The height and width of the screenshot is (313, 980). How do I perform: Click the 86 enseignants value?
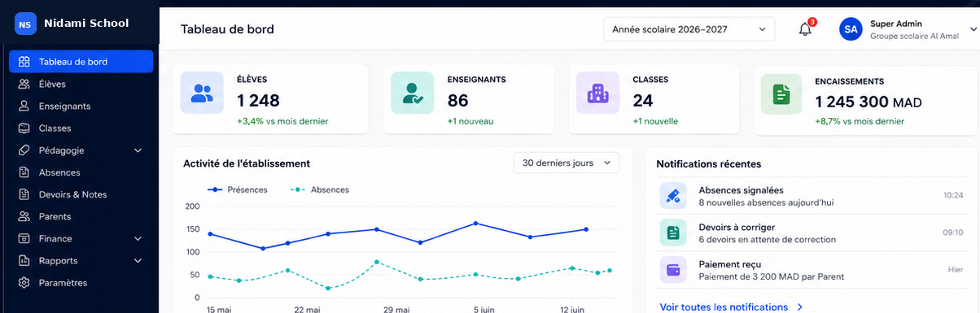click(x=458, y=101)
